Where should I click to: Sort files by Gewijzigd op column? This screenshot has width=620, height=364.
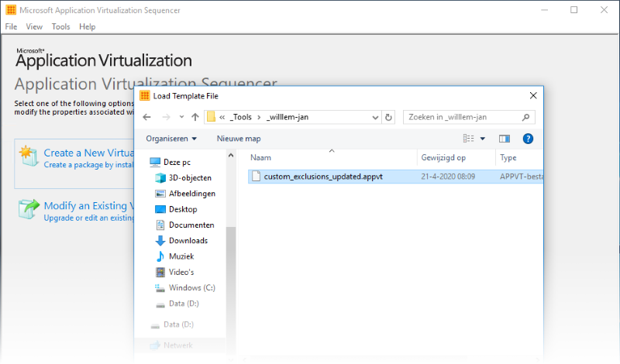point(443,157)
